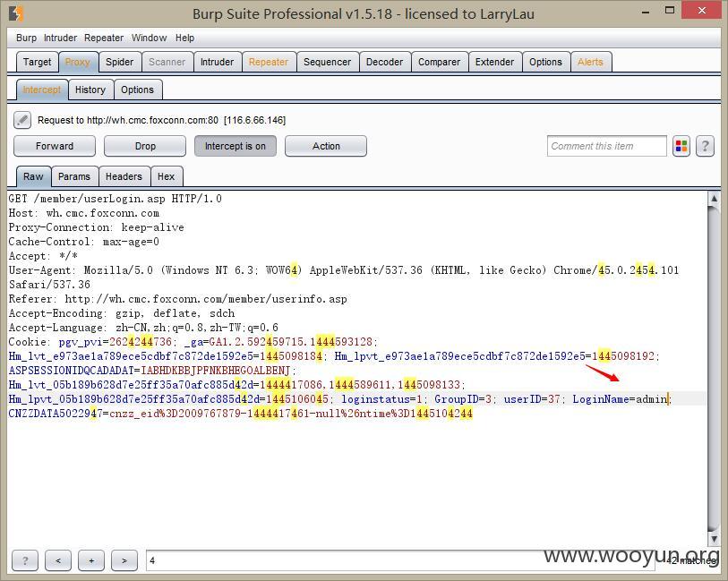The height and width of the screenshot is (581, 728).
Task: Drop the intercepted request
Action: click(145, 146)
